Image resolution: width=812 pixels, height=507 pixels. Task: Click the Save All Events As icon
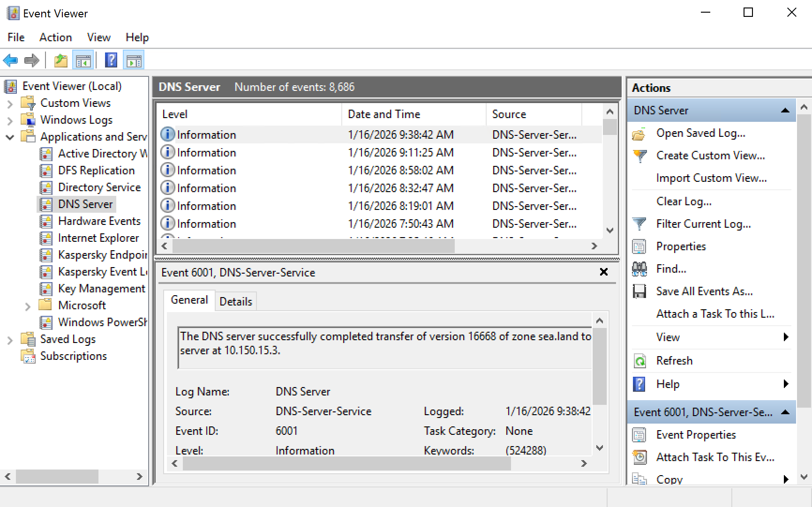click(x=639, y=291)
